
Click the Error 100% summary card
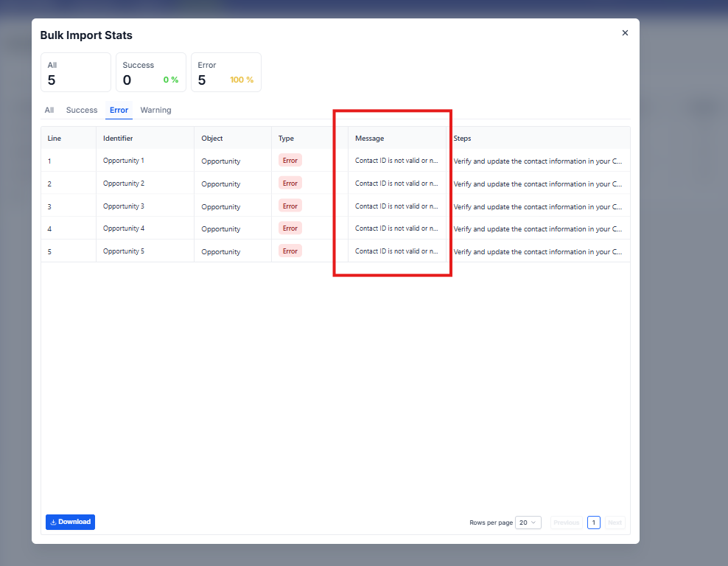pyautogui.click(x=226, y=72)
